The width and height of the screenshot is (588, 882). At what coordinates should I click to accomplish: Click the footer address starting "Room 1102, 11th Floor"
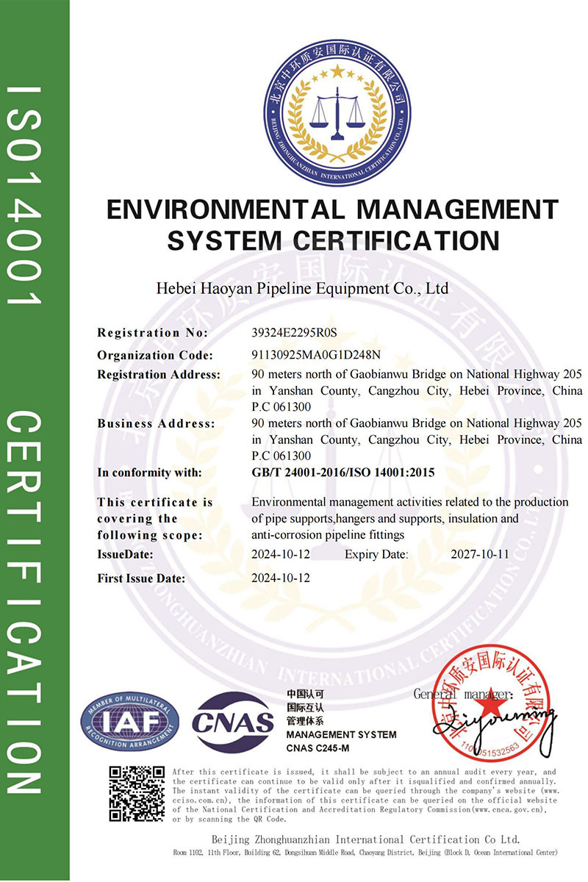tap(365, 853)
